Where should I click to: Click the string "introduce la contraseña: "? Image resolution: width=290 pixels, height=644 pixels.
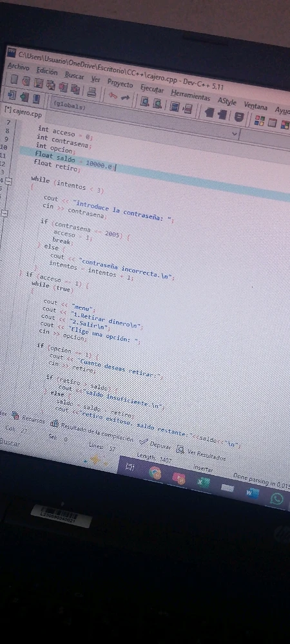(x=122, y=211)
